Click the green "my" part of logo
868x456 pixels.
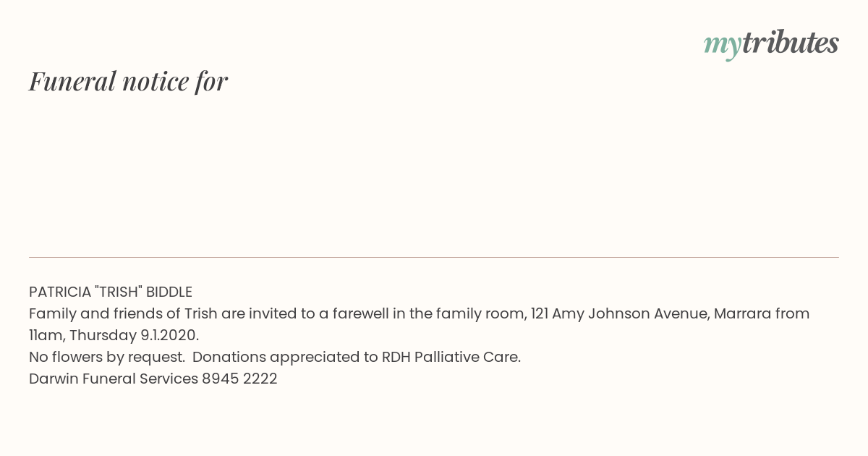[x=723, y=46]
